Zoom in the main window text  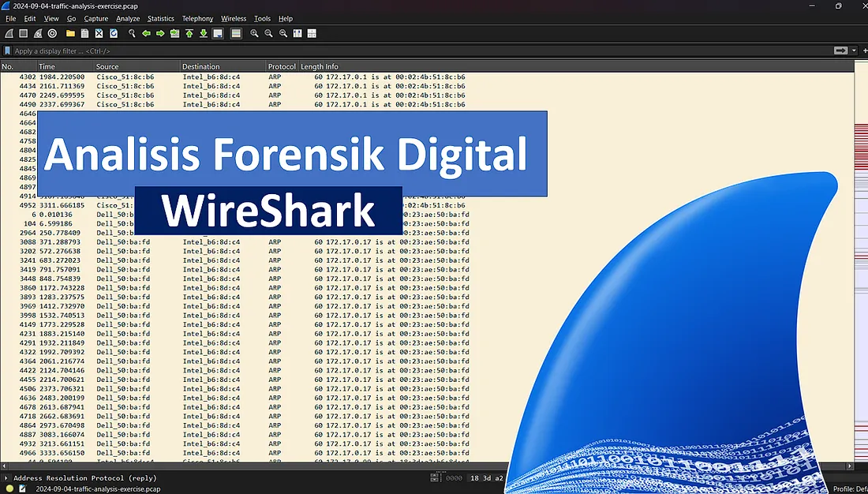tap(254, 33)
